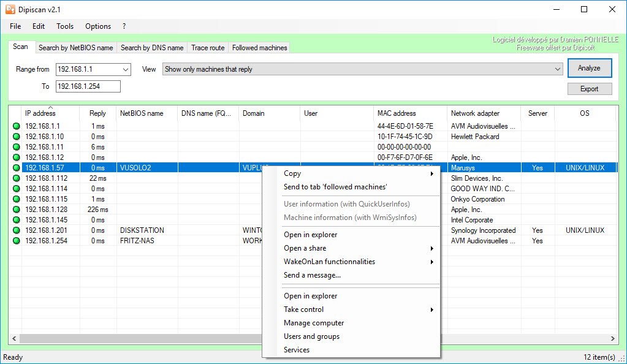This screenshot has width=627, height=364.
Task: Click the Export button
Action: pos(589,89)
